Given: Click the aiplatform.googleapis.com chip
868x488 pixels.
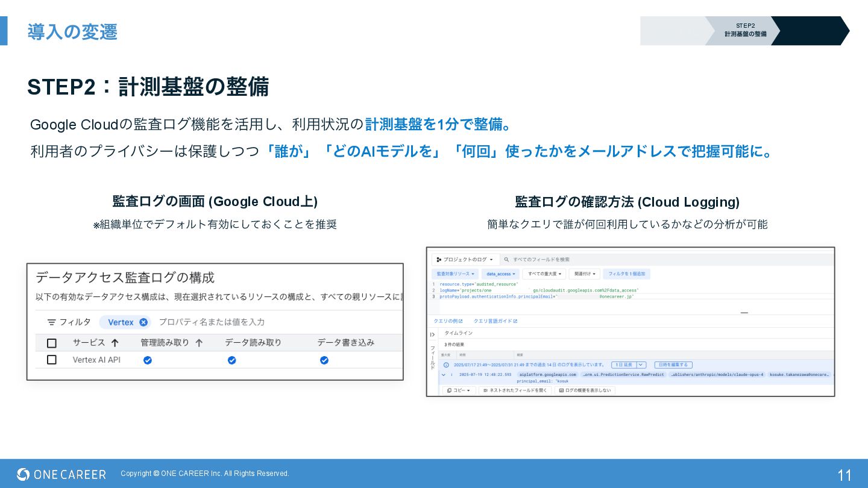Looking at the screenshot, I should tap(548, 375).
